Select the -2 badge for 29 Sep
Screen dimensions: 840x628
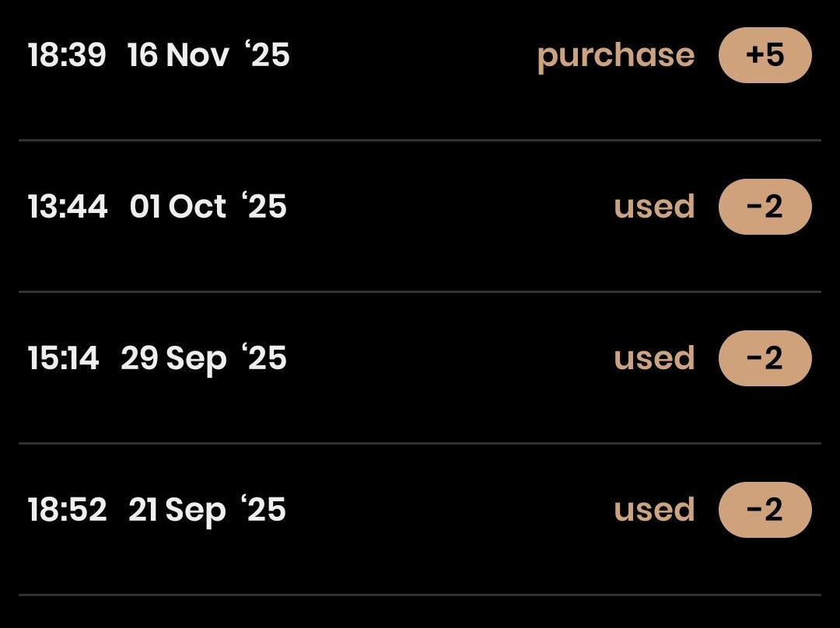[765, 358]
